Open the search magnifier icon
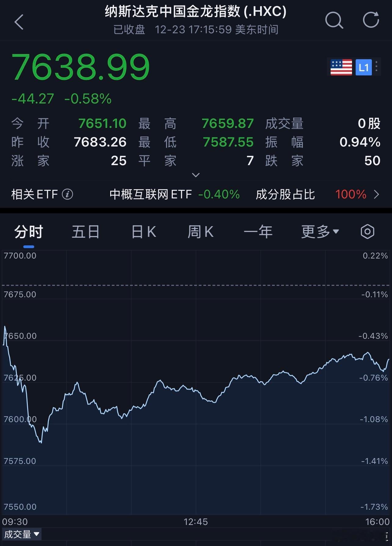Viewport: 392px width, 546px height. (x=334, y=20)
